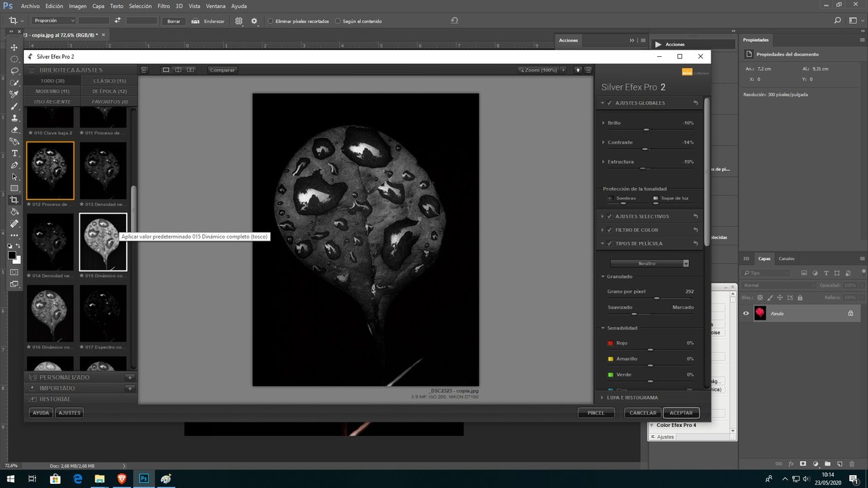The width and height of the screenshot is (868, 488).
Task: Toggle Quick Mask mode icon
Action: coord(14,272)
